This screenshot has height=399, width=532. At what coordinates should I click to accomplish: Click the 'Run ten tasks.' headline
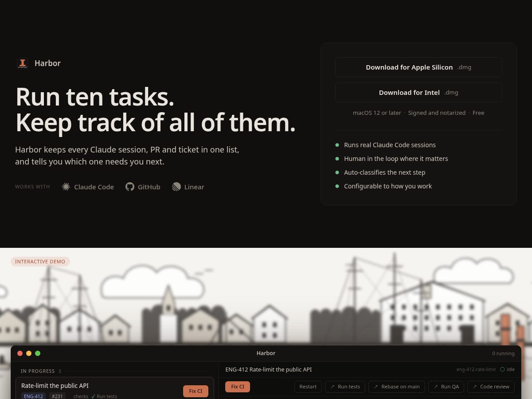(95, 97)
